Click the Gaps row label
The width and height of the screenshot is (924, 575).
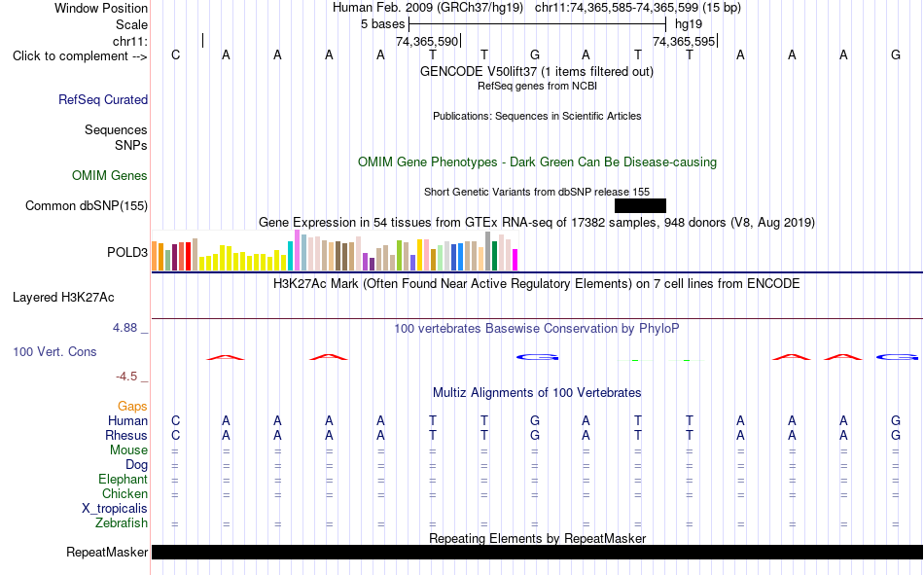(132, 407)
